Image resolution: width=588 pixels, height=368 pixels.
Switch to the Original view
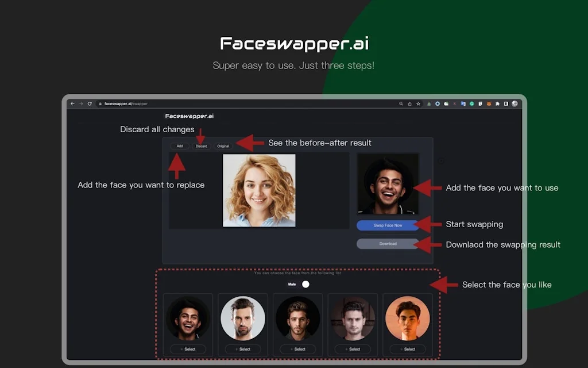click(x=223, y=146)
